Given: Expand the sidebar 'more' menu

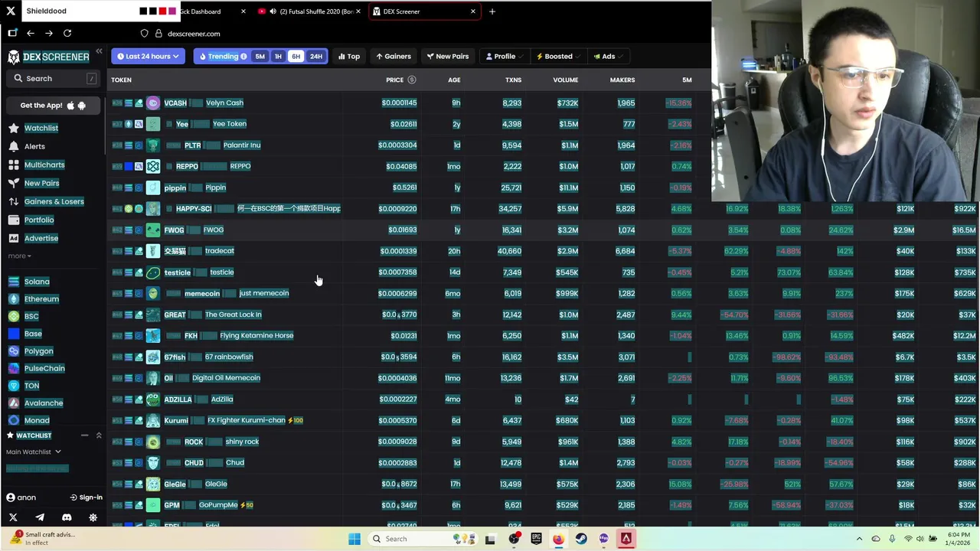Looking at the screenshot, I should coord(20,256).
